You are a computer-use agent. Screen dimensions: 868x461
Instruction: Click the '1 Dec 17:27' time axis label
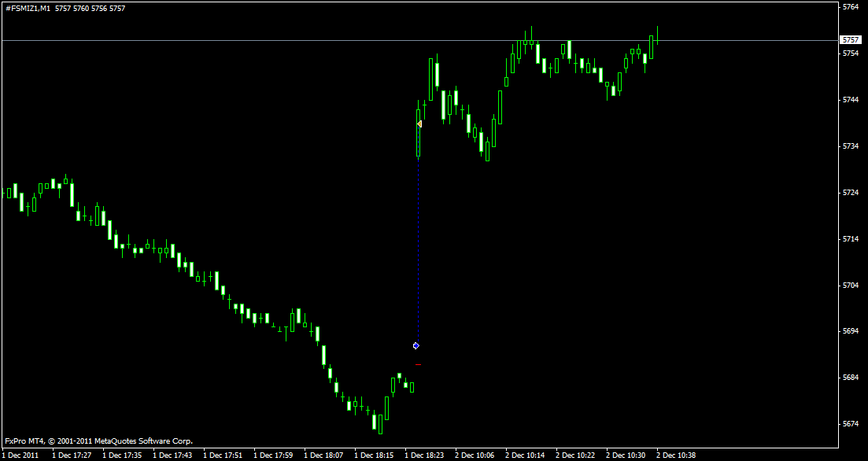[x=72, y=455]
